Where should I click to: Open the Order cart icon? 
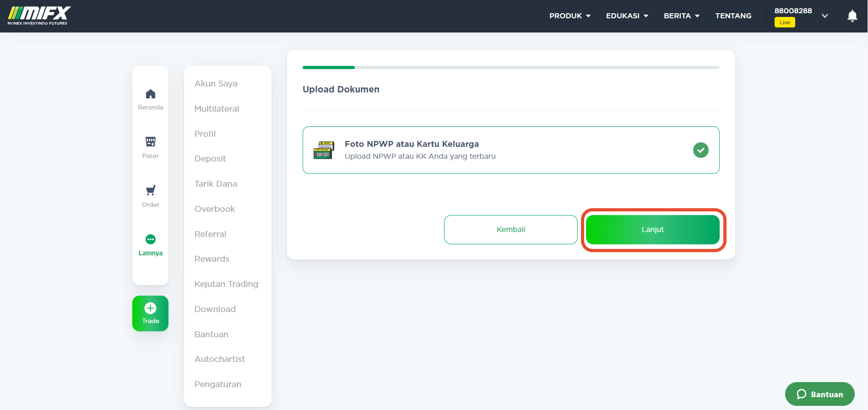tap(151, 190)
